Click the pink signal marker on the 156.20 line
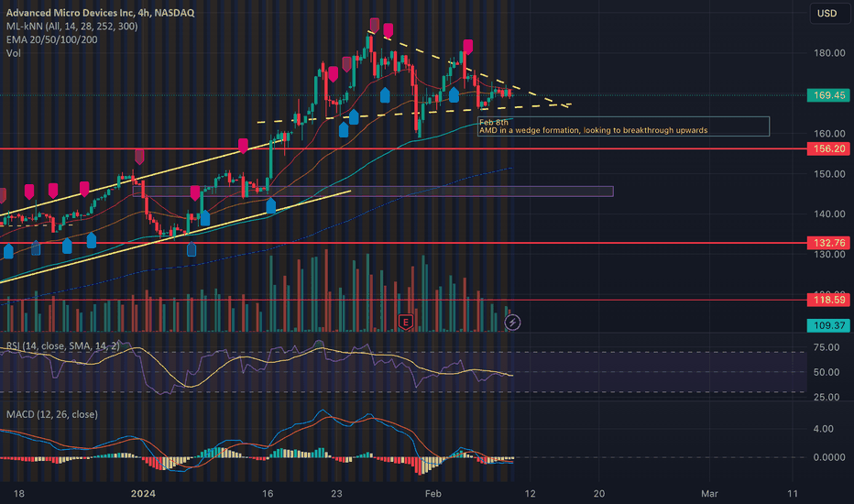 pos(243,145)
